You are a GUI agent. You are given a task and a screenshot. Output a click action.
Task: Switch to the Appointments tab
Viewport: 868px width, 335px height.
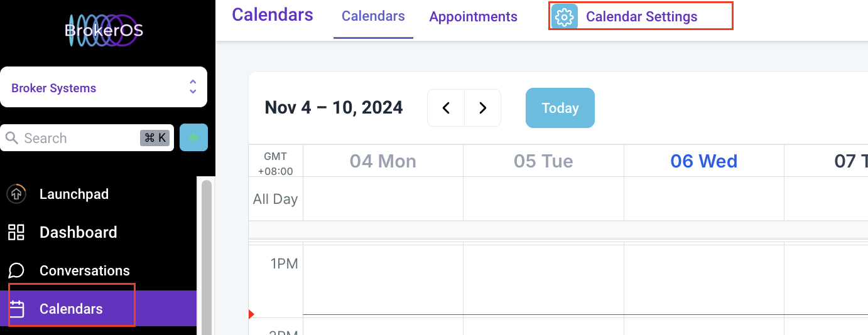pos(473,17)
